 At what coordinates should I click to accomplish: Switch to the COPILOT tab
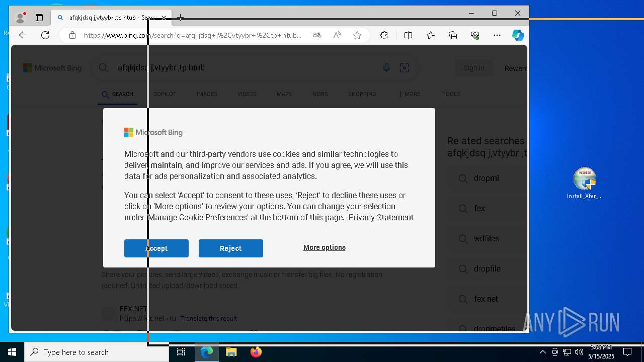click(x=165, y=94)
